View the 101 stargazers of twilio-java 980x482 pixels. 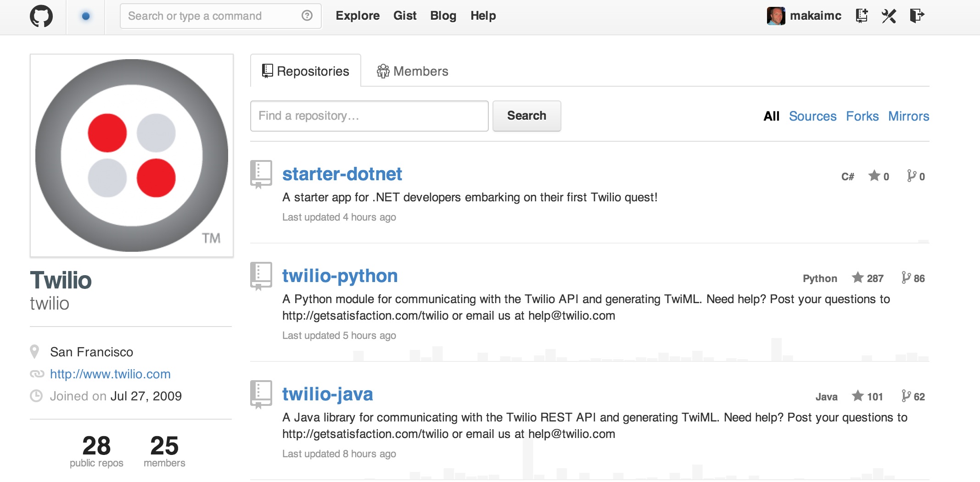coord(868,396)
